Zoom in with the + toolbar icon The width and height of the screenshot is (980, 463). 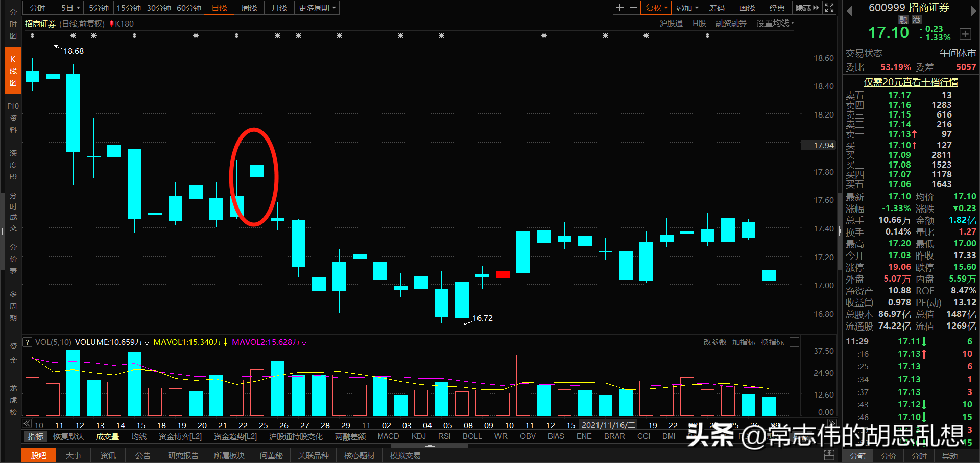(x=619, y=8)
